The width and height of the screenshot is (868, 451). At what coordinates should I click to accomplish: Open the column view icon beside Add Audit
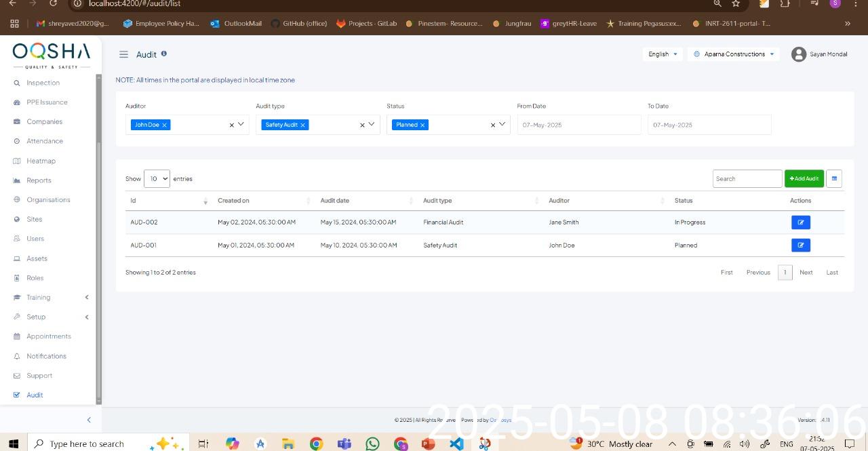click(x=834, y=178)
